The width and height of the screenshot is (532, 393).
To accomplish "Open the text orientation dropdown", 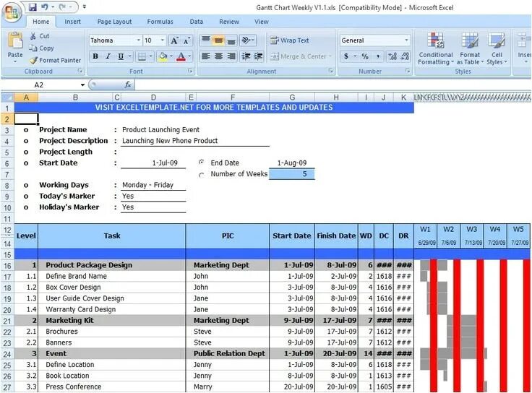I will [x=248, y=40].
